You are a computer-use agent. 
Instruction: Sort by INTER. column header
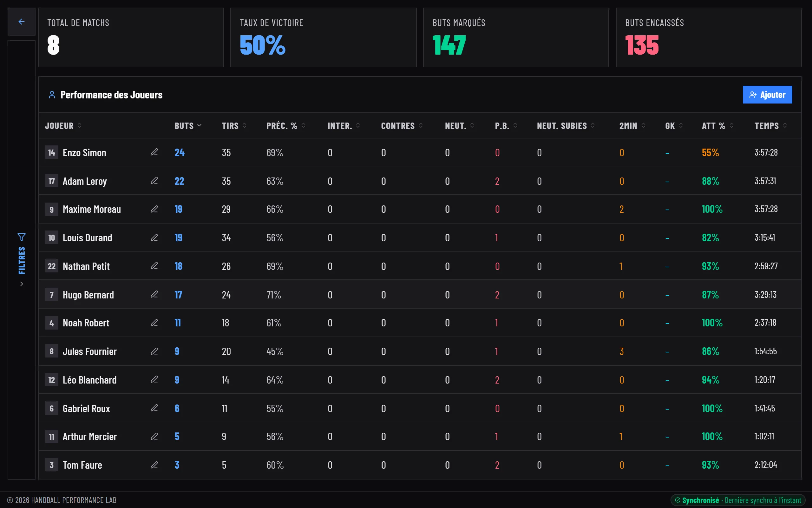(x=344, y=126)
